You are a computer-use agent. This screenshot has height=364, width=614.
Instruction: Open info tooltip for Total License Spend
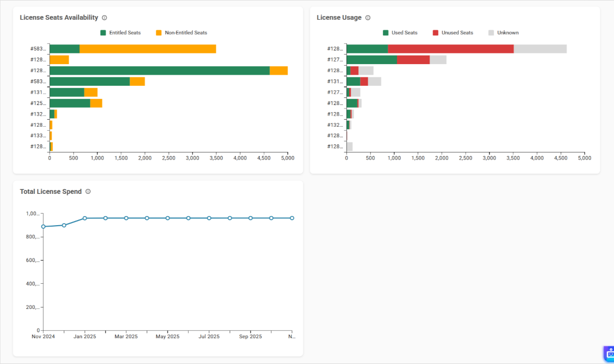pyautogui.click(x=88, y=192)
